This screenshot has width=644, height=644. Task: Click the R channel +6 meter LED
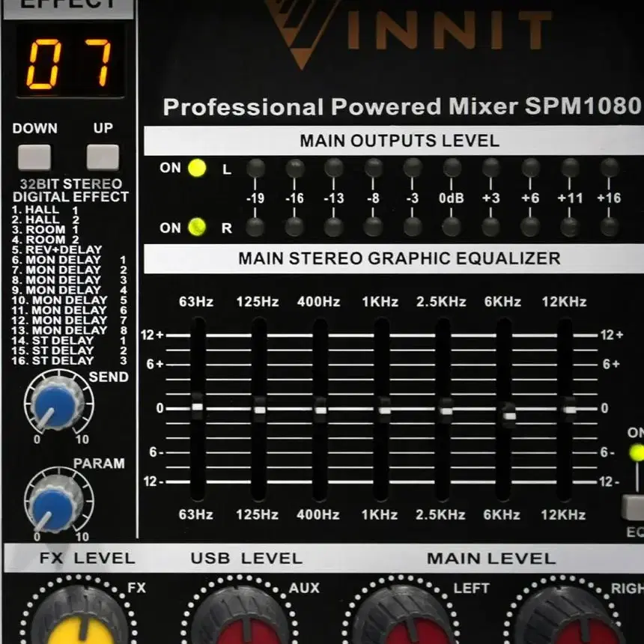point(530,227)
